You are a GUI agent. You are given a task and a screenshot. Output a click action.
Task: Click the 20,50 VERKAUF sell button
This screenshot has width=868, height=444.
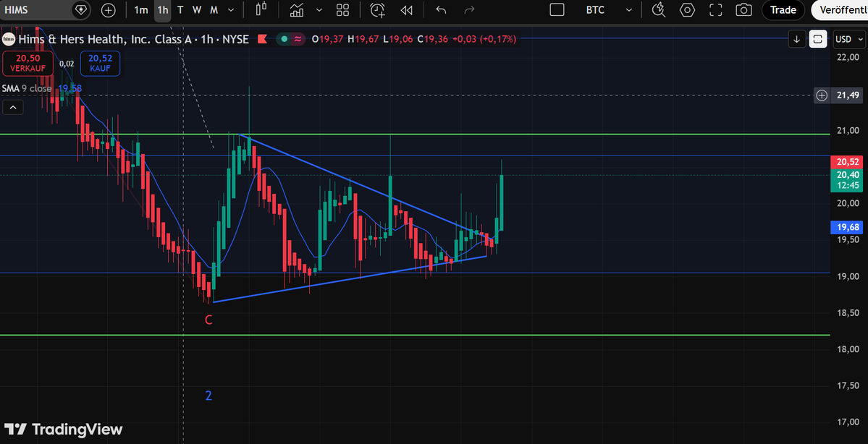tap(27, 63)
